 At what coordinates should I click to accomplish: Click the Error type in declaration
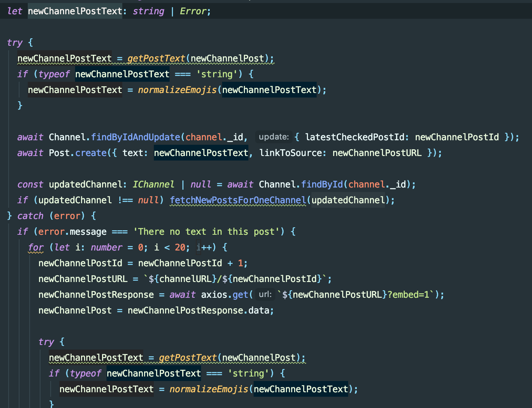click(x=193, y=11)
